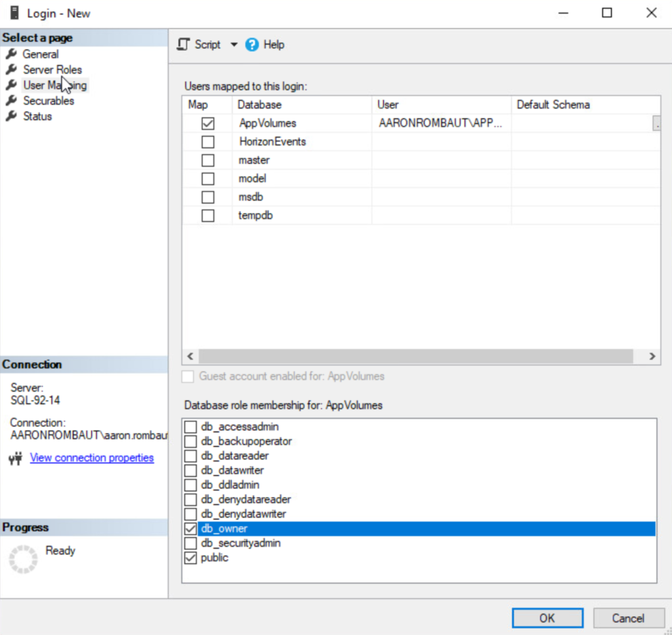Select the General page wrench icon

pyautogui.click(x=11, y=54)
